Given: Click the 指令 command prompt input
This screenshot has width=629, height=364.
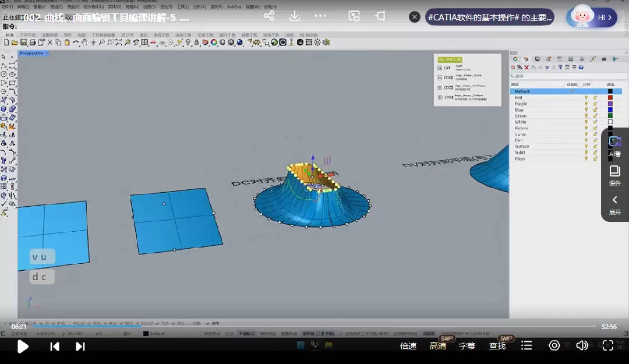Looking at the screenshot, I should point(314,26).
